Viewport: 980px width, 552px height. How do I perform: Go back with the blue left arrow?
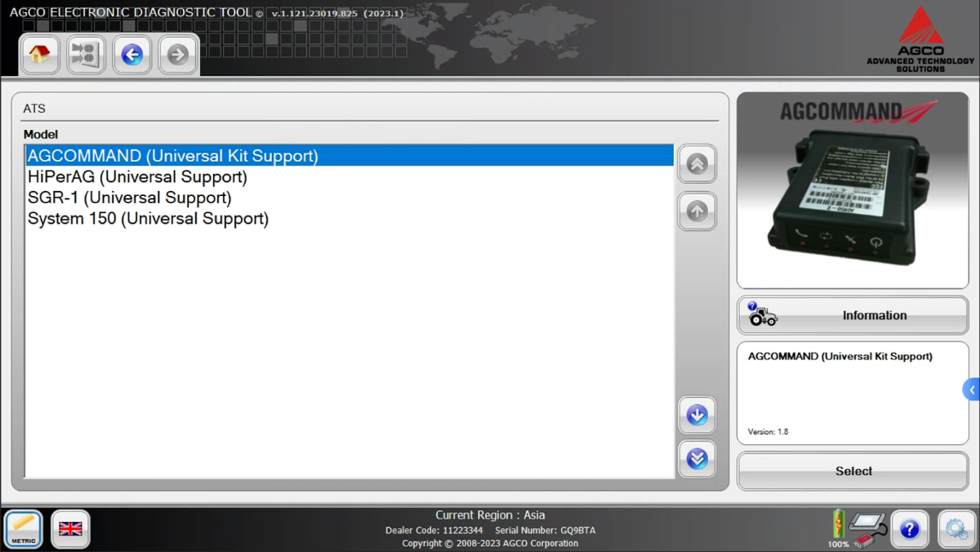[x=131, y=55]
